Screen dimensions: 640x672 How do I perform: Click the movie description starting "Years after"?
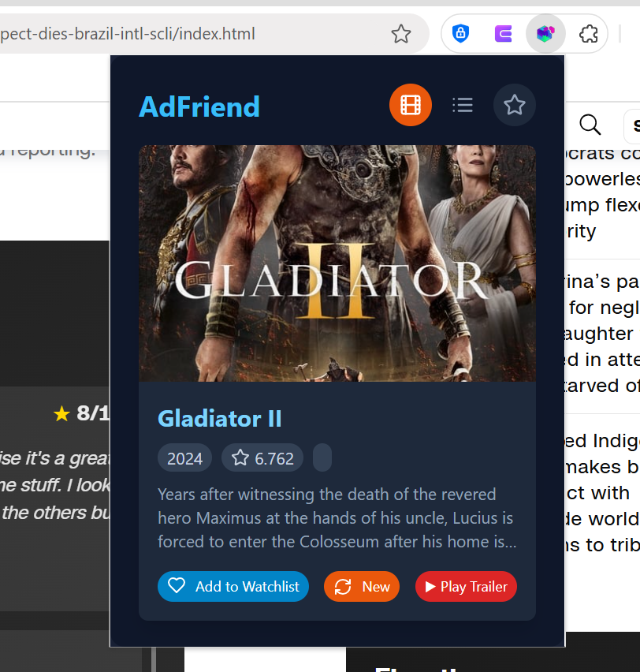tap(337, 518)
